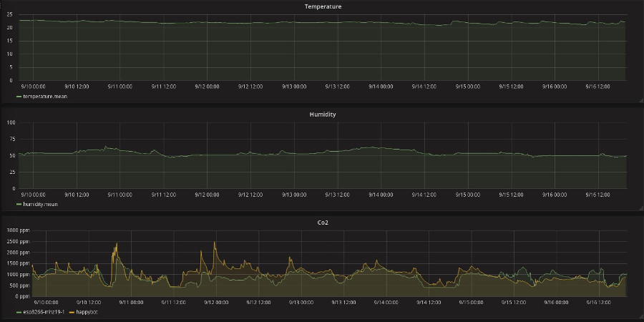644x322 pixels.
Task: Click the yellow swatch in Co2 legend
Action: tap(72, 312)
